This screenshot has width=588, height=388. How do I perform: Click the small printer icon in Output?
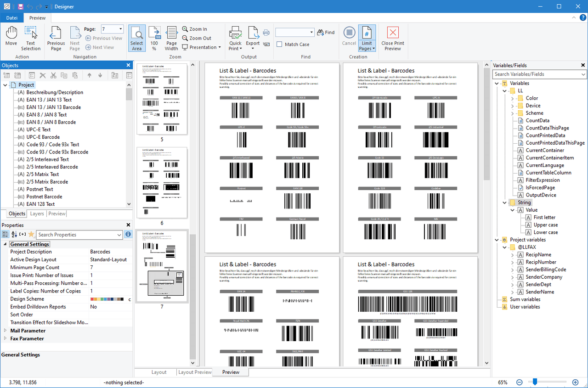point(266,32)
